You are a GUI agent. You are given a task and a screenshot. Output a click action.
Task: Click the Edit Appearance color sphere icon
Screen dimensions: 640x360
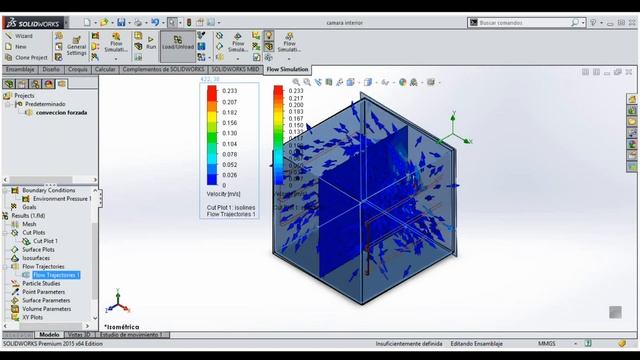tap(402, 82)
